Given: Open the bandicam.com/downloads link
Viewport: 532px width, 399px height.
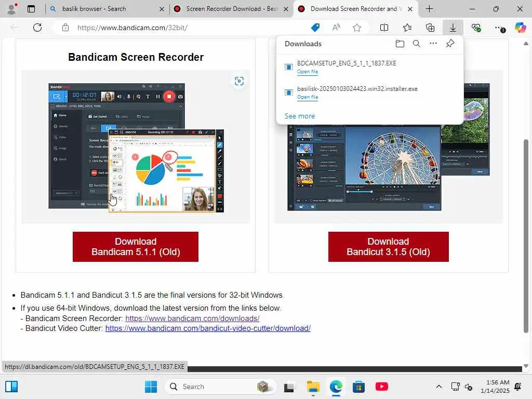Looking at the screenshot, I should (192, 318).
